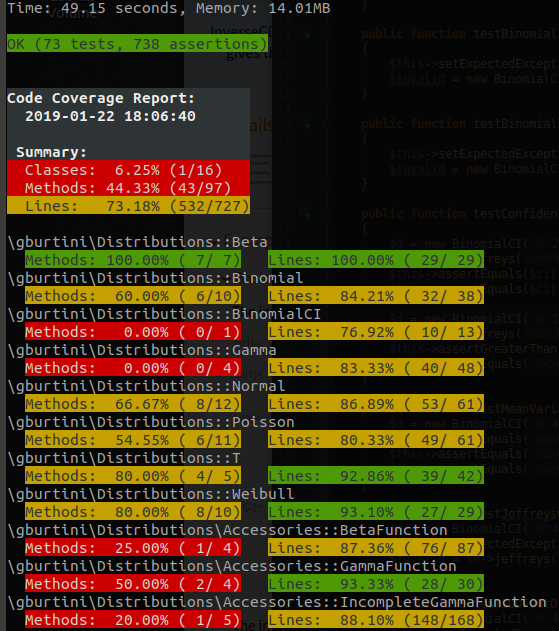Image resolution: width=559 pixels, height=631 pixels.
Task: Click class name '\gburtini\Distributions::Weibull'
Action: (x=151, y=494)
